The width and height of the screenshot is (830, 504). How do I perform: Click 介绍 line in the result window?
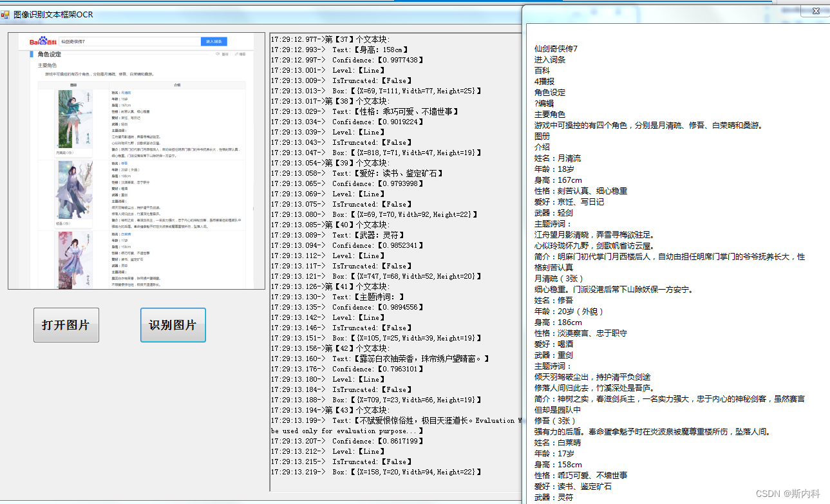click(x=542, y=147)
